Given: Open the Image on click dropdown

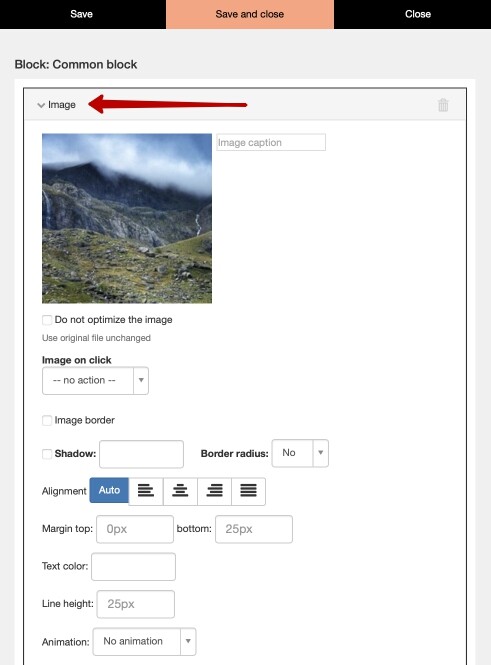Looking at the screenshot, I should pos(95,380).
